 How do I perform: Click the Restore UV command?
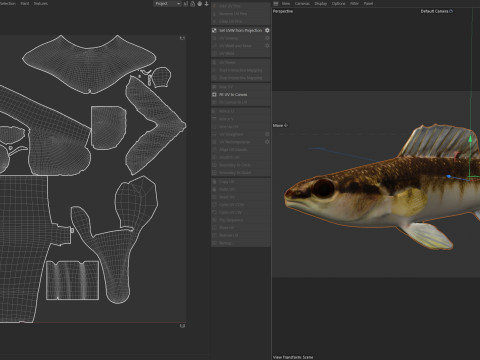pyautogui.click(x=228, y=235)
